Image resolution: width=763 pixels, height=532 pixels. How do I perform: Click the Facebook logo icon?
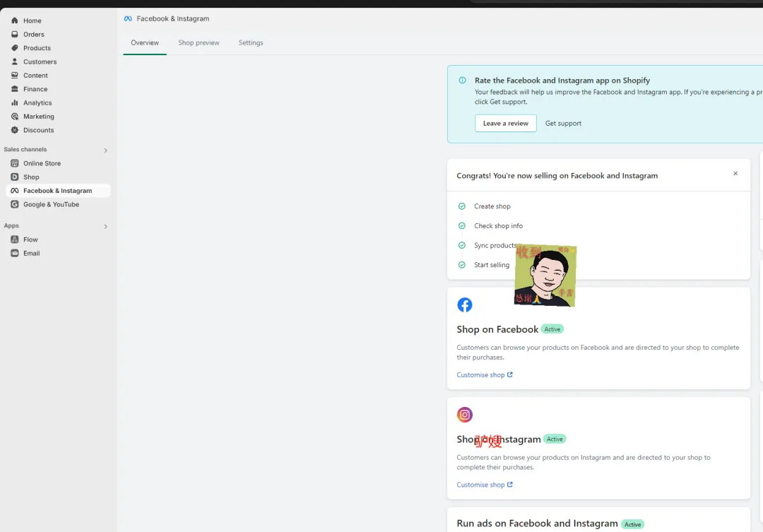pyautogui.click(x=465, y=305)
